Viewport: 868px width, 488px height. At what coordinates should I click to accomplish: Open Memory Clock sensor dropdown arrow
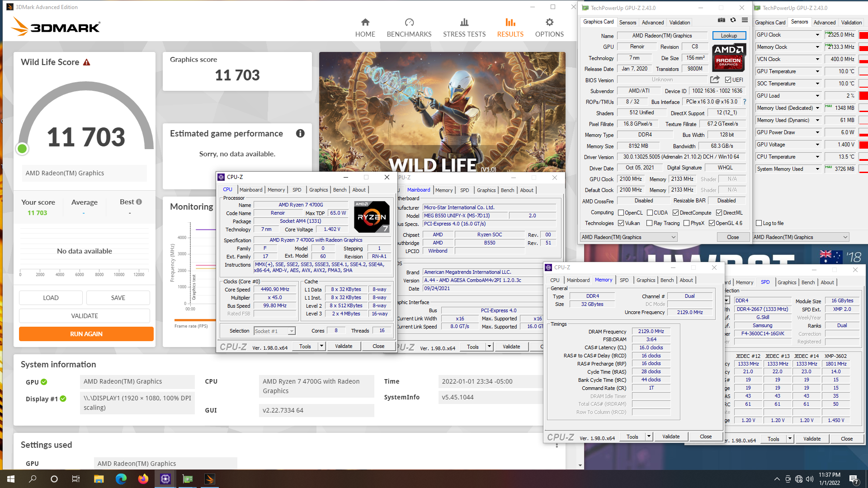click(817, 47)
